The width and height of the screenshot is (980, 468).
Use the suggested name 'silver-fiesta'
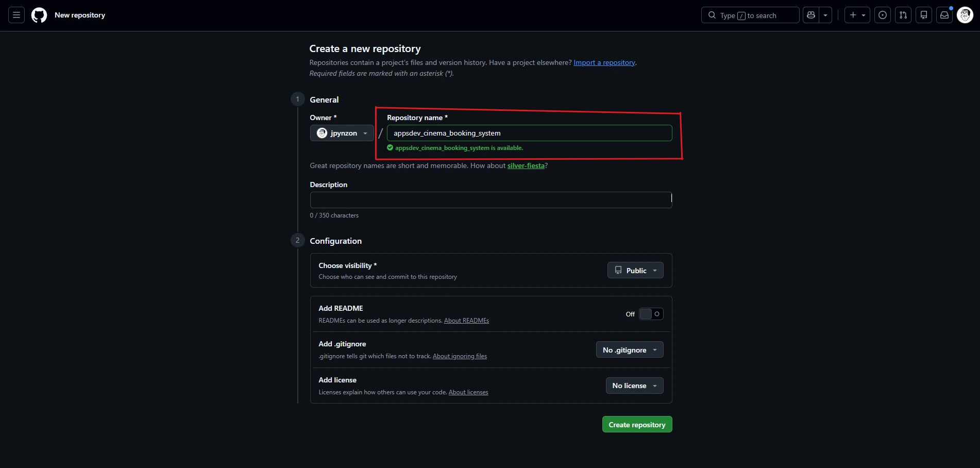[x=526, y=165]
